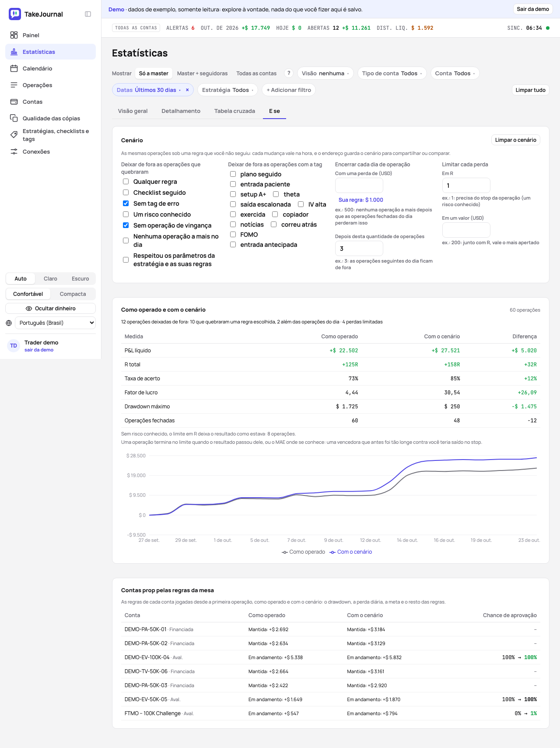The height and width of the screenshot is (748, 560).
Task: Click the Em R loss limit field
Action: (x=466, y=186)
